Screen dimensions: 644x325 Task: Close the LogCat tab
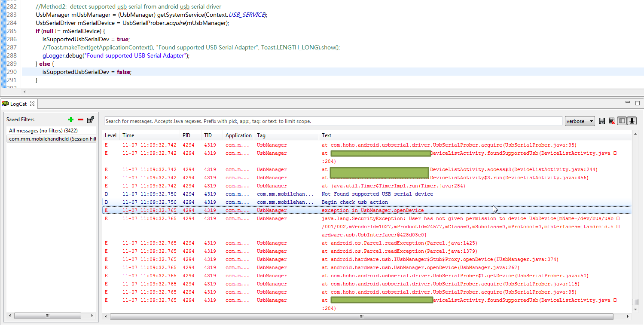[32, 104]
